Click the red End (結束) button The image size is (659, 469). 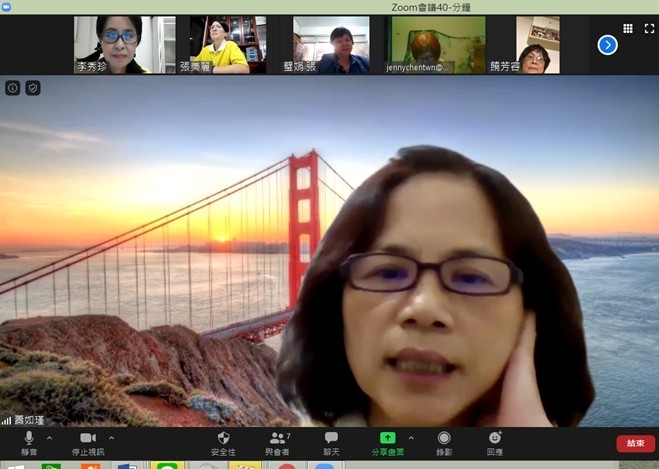635,443
